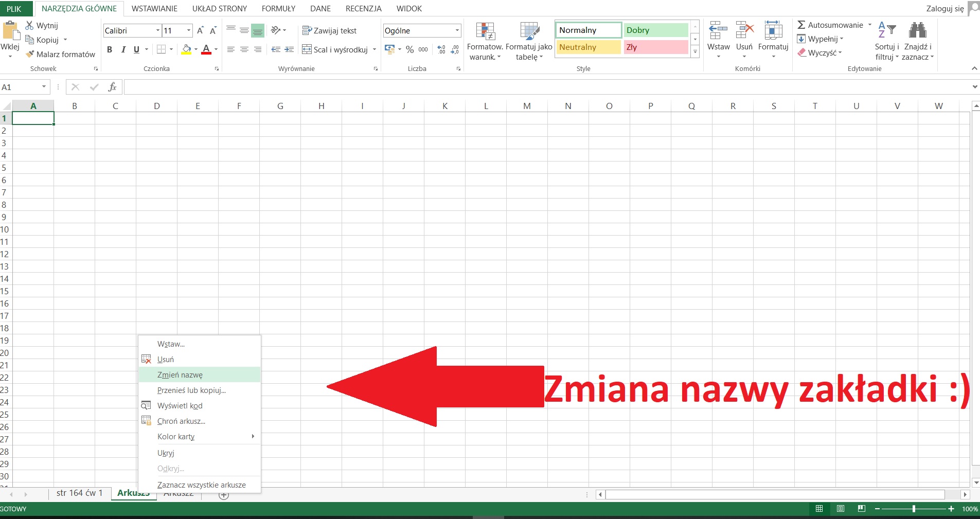Open the Name Box dropdown arrow

pos(44,87)
